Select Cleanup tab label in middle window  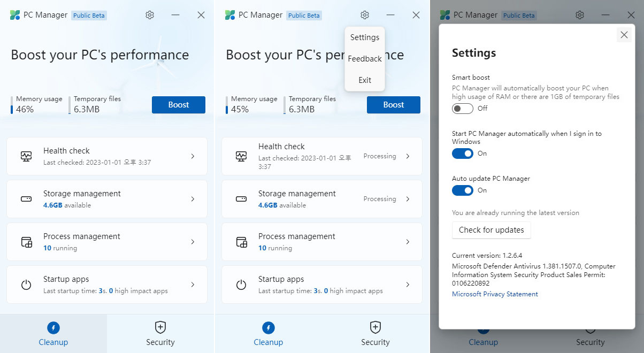[269, 342]
